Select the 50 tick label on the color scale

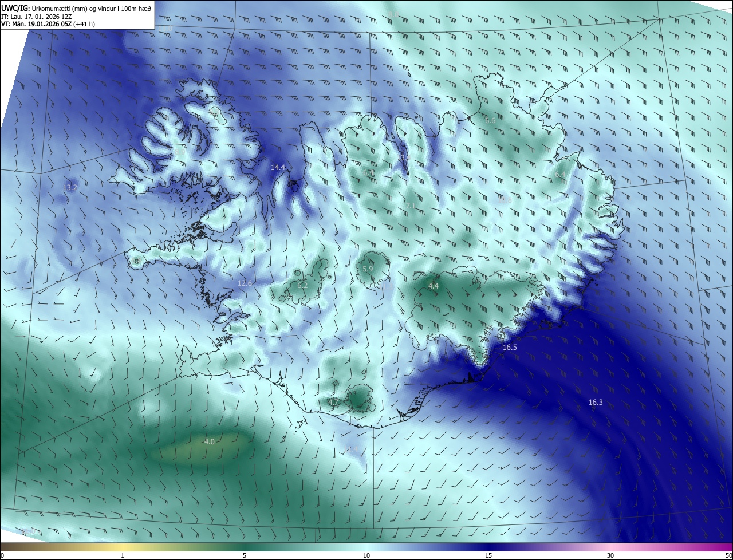(728, 555)
